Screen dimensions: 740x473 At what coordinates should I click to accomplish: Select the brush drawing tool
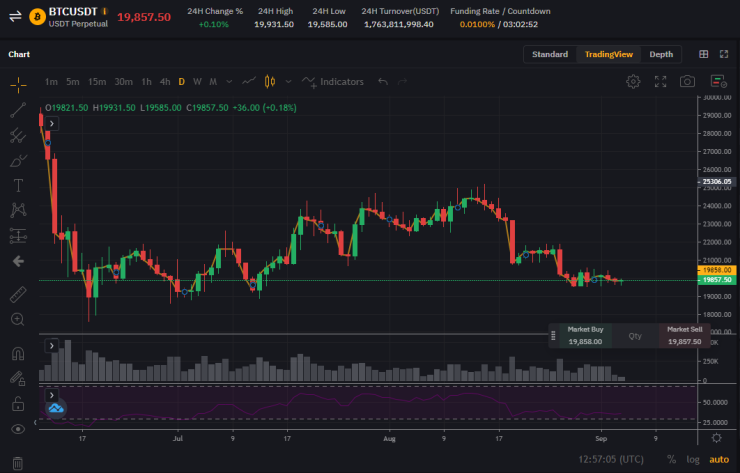[x=18, y=160]
